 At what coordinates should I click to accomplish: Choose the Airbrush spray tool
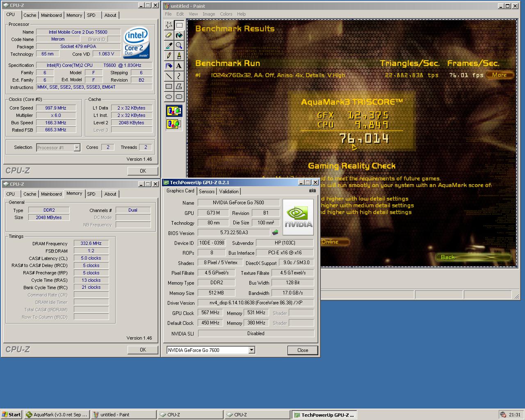point(169,66)
